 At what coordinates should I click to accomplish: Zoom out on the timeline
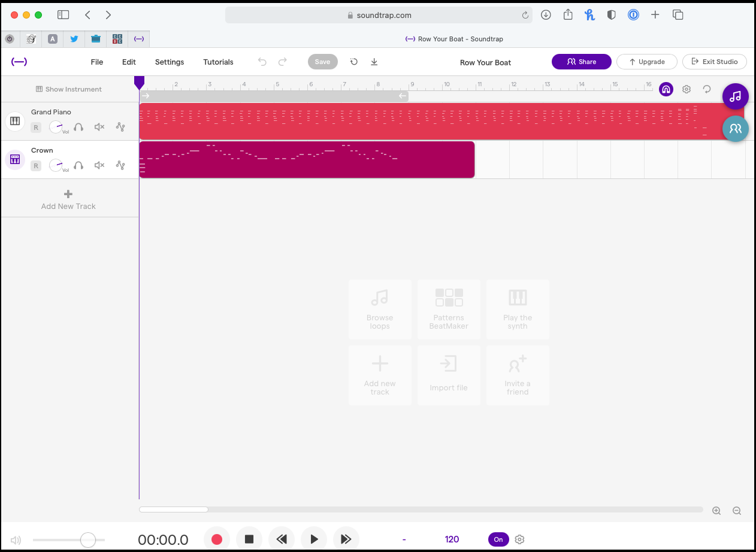(x=737, y=511)
